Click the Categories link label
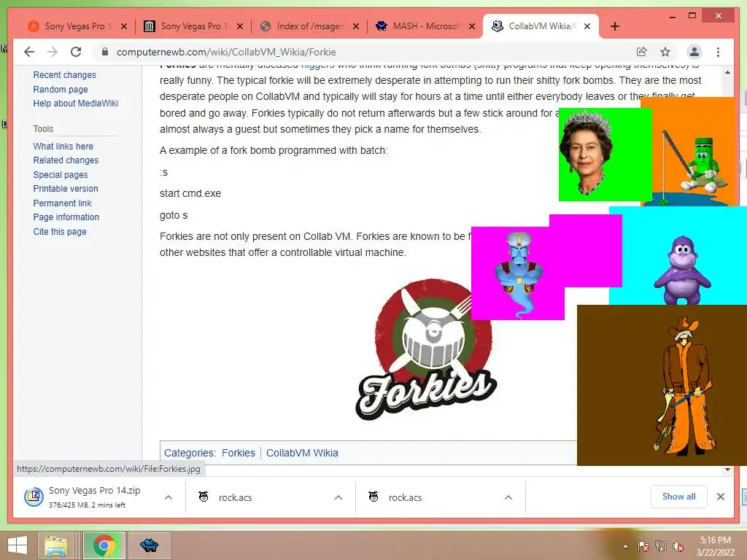 [189, 453]
